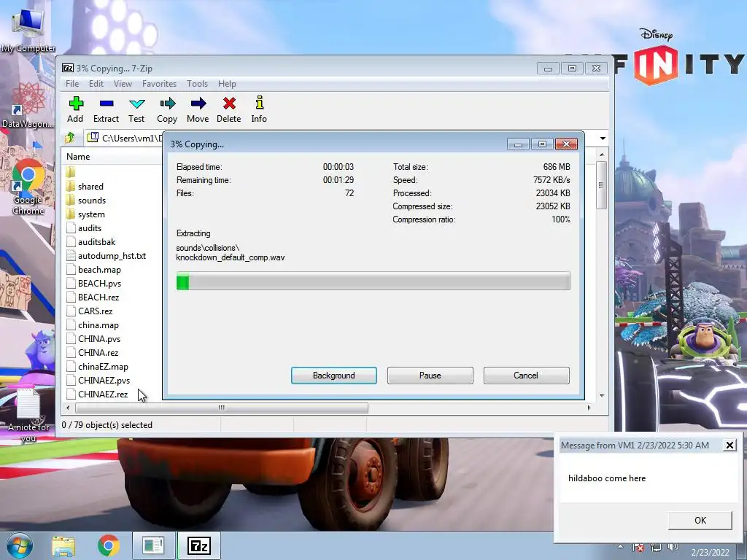The image size is (747, 560).
Task: Show hidden tray icons arrow
Action: click(620, 547)
